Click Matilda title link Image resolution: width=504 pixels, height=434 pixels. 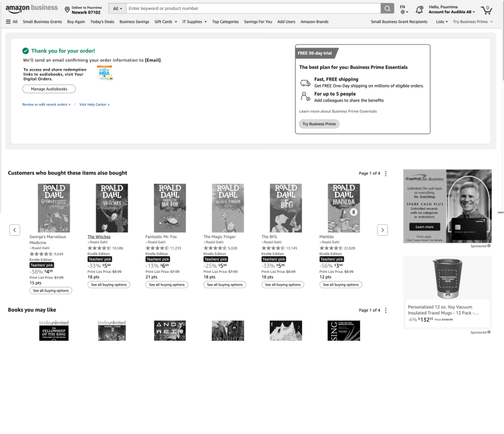(x=327, y=237)
